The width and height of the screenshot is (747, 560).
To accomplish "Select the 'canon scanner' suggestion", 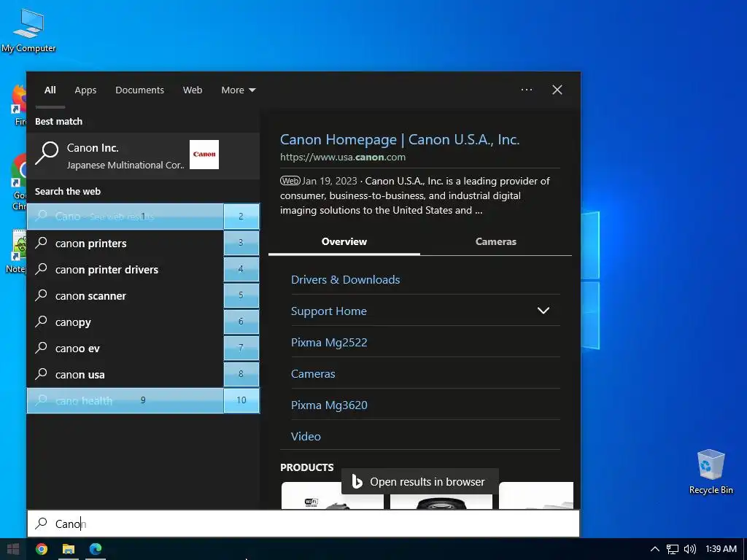I will (125, 296).
